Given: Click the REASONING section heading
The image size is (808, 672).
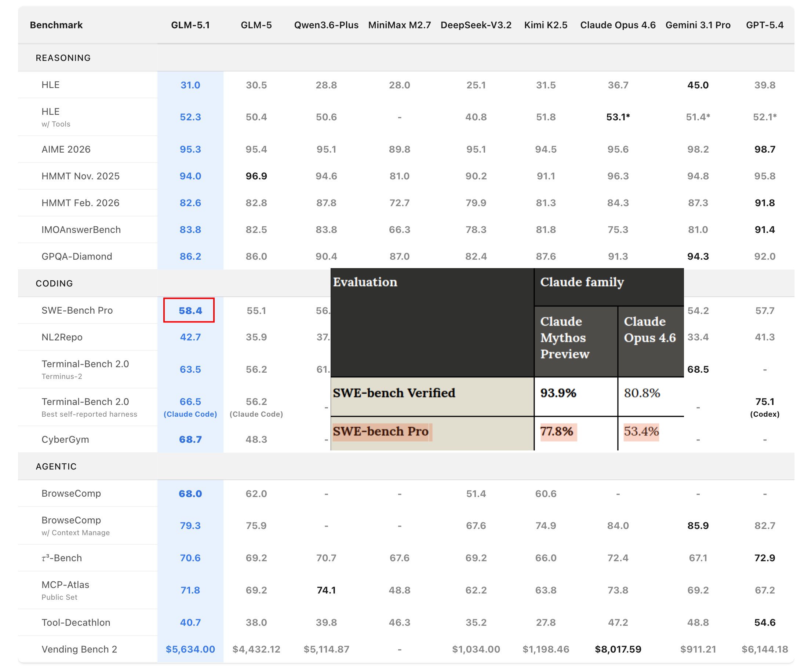Looking at the screenshot, I should coord(63,58).
